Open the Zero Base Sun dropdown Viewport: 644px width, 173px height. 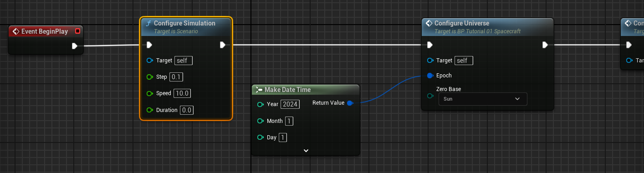point(482,99)
